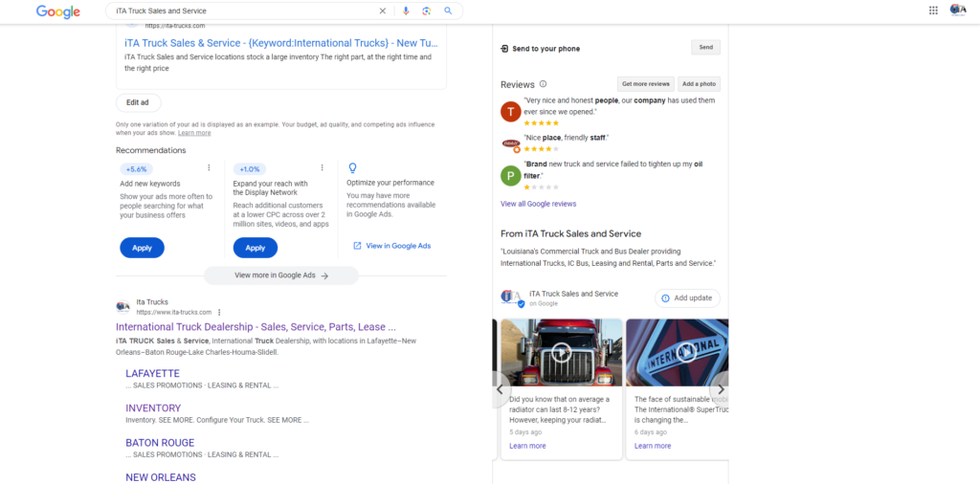
Task: Click the Add update button
Action: pyautogui.click(x=687, y=297)
